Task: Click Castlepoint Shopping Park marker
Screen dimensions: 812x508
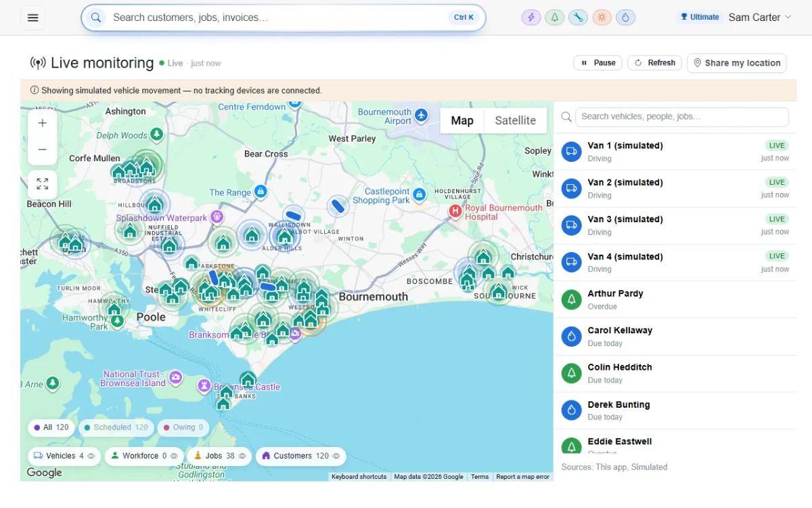Action: (x=419, y=195)
